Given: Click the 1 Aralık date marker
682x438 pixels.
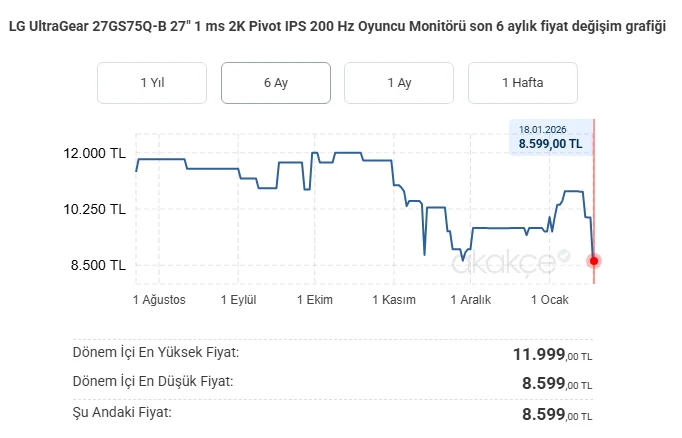Looking at the screenshot, I should point(472,300).
